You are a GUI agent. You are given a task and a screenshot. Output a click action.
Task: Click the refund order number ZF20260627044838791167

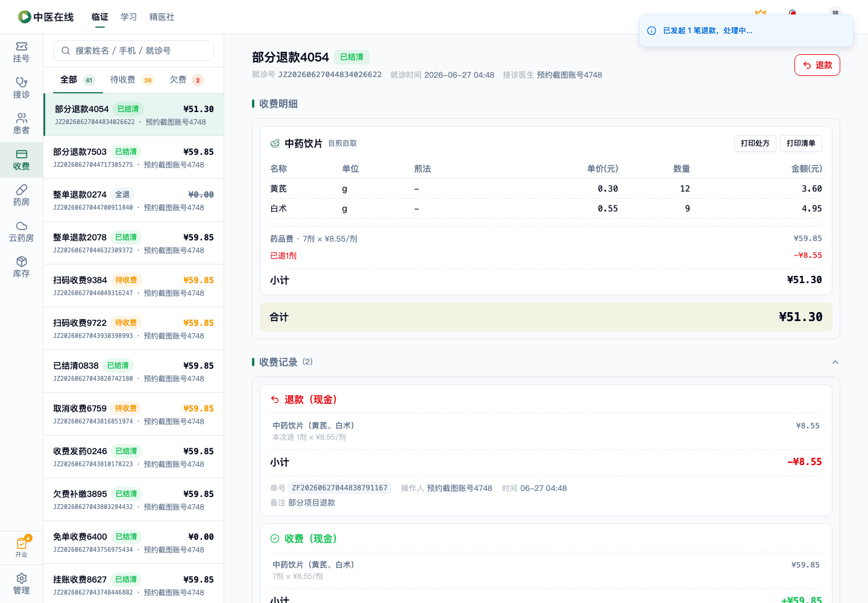point(339,488)
